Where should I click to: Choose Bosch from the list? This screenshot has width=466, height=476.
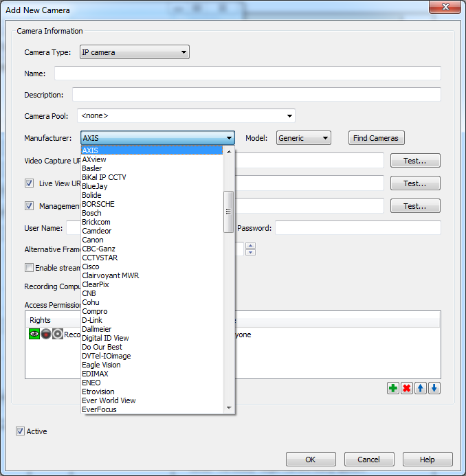[x=152, y=213]
